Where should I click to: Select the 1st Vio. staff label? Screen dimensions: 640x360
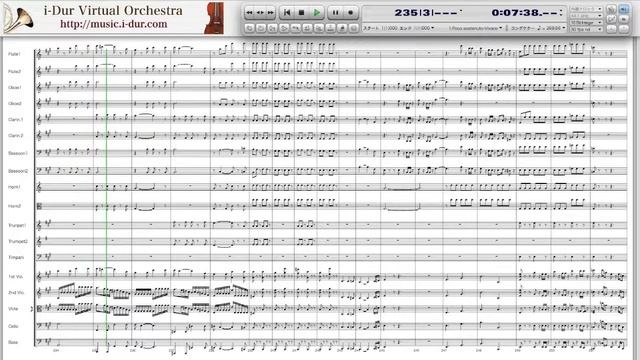click(16, 277)
